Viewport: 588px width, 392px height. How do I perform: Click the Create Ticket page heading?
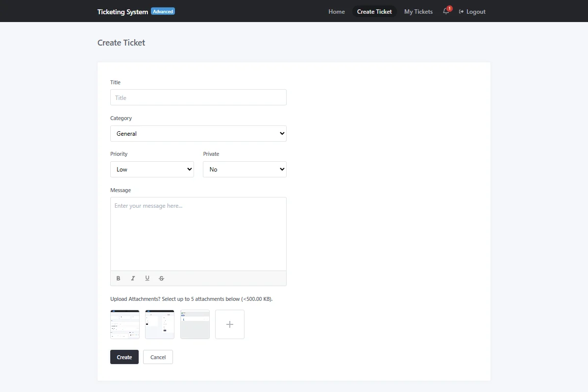click(x=122, y=43)
